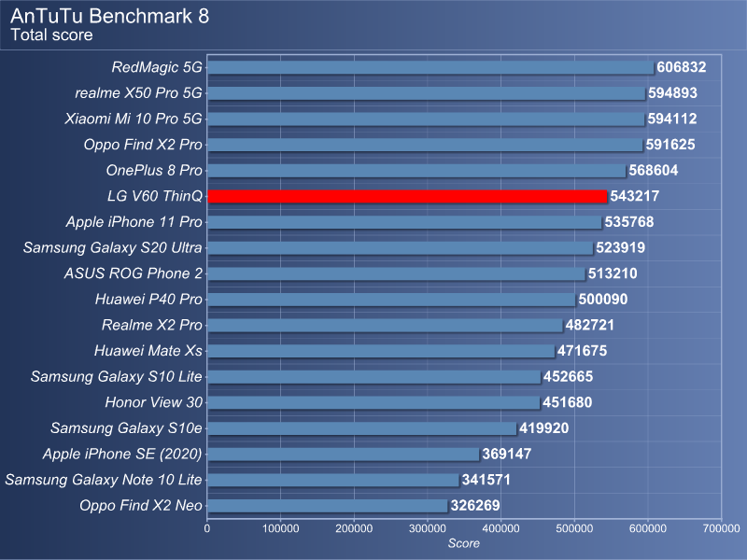Image resolution: width=747 pixels, height=560 pixels.
Task: Click the score value 451680
Action: pos(568,402)
